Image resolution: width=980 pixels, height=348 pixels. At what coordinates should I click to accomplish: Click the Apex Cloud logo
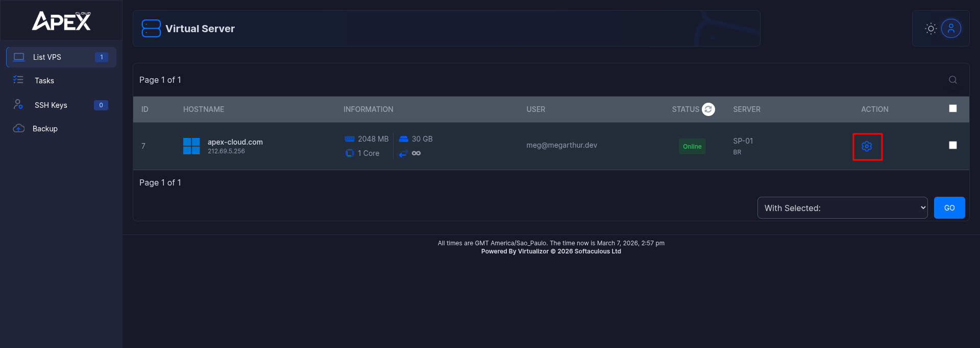point(61,21)
